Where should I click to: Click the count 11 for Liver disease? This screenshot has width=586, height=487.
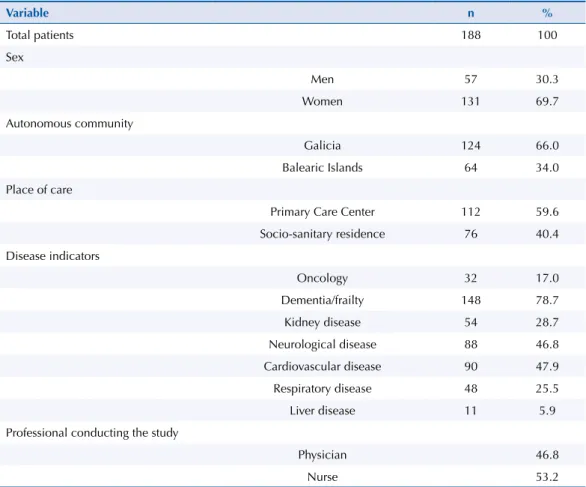(x=471, y=411)
